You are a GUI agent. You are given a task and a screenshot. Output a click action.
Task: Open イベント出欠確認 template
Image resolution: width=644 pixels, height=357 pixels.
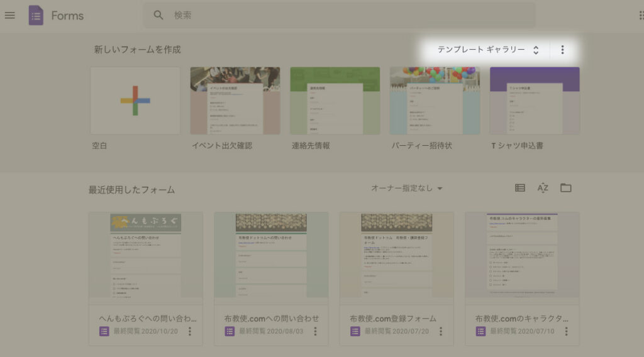tap(235, 101)
